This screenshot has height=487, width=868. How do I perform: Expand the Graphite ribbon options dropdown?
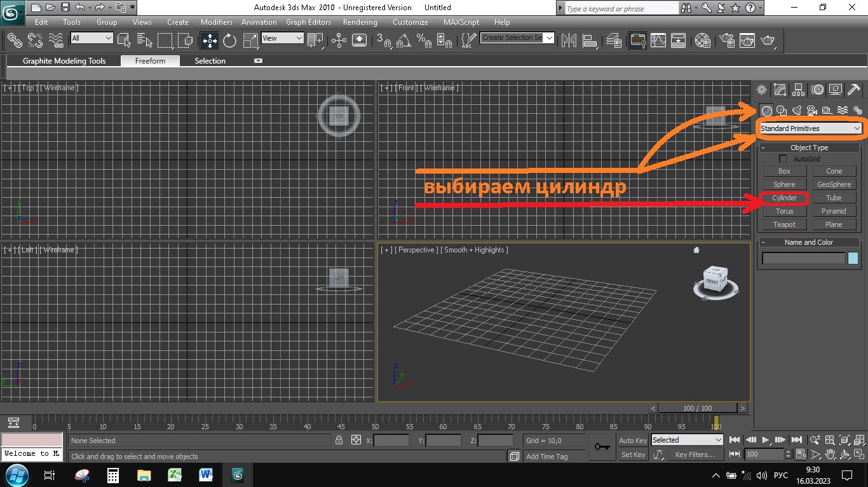[x=258, y=61]
